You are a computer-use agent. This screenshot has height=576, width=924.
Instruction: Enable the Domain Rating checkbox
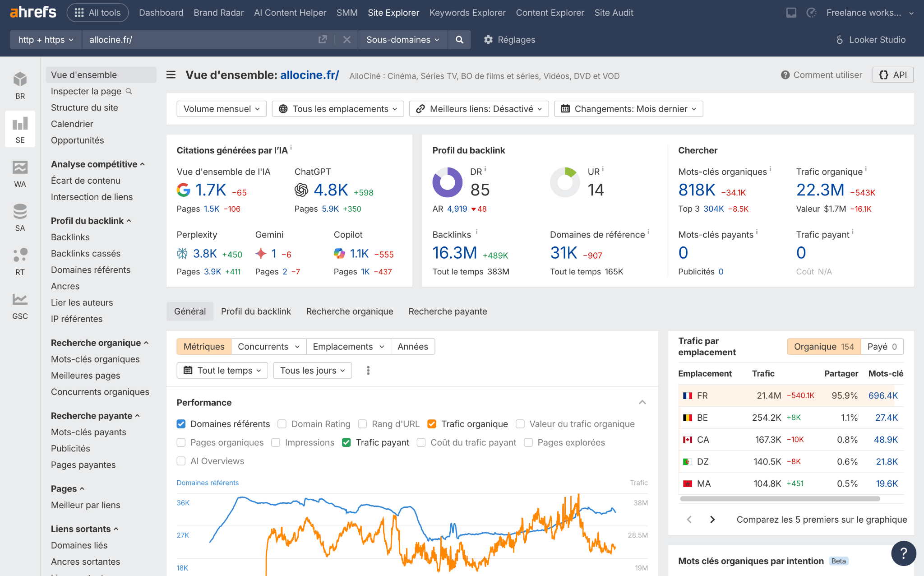282,424
